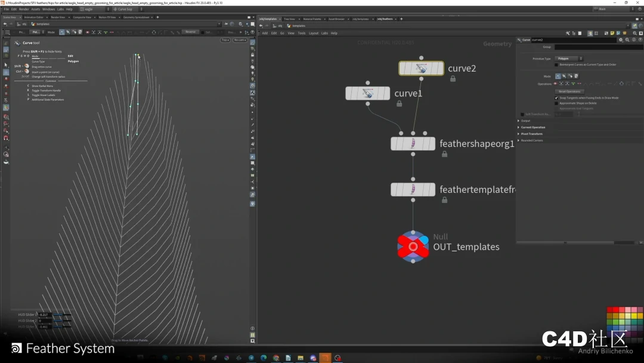The height and width of the screenshot is (363, 644).
Task: Select the draw curve mode icon in Curve parameters
Action: click(x=558, y=76)
